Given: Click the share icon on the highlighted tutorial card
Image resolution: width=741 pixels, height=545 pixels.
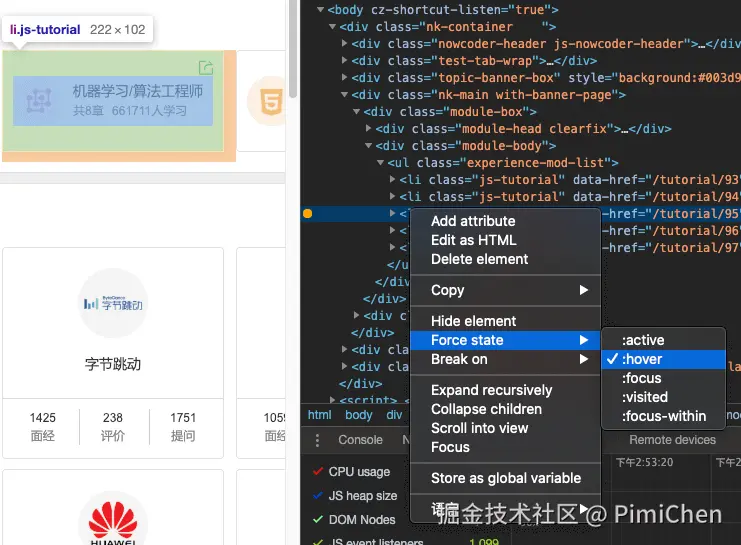Looking at the screenshot, I should (206, 68).
